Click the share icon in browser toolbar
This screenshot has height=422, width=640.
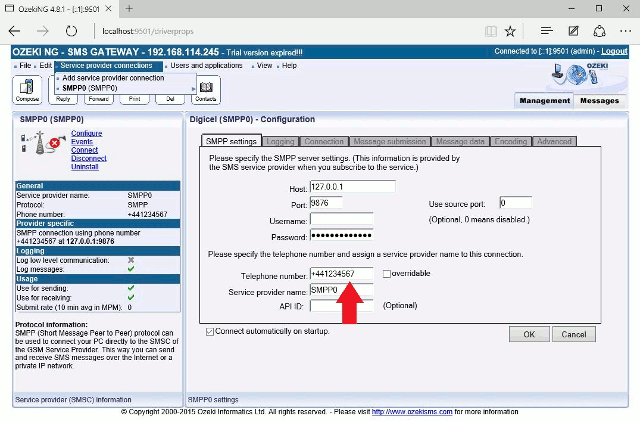[599, 31]
